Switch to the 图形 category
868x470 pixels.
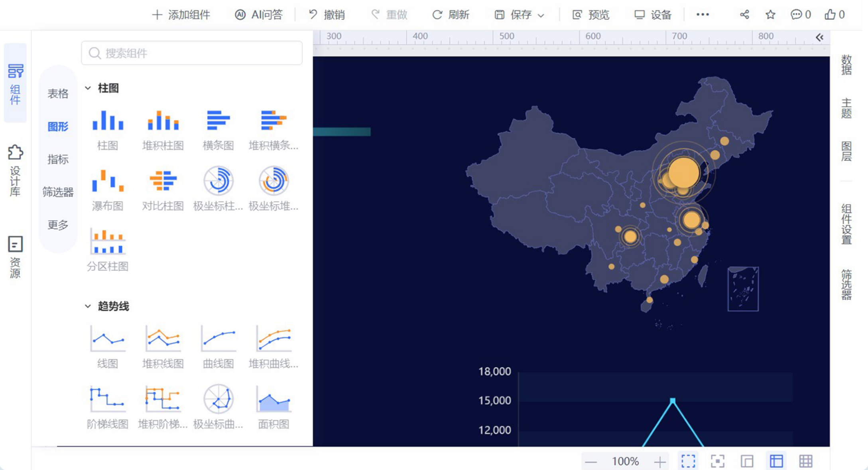point(58,127)
